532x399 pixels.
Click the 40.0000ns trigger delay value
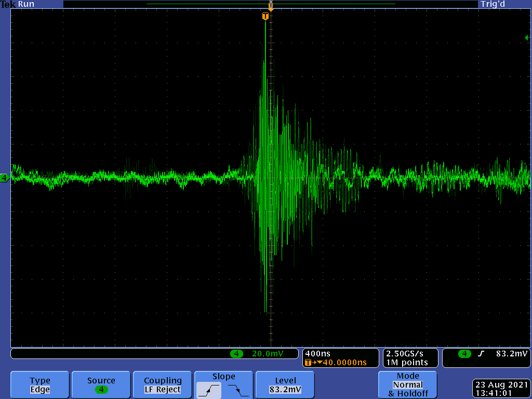click(x=344, y=362)
